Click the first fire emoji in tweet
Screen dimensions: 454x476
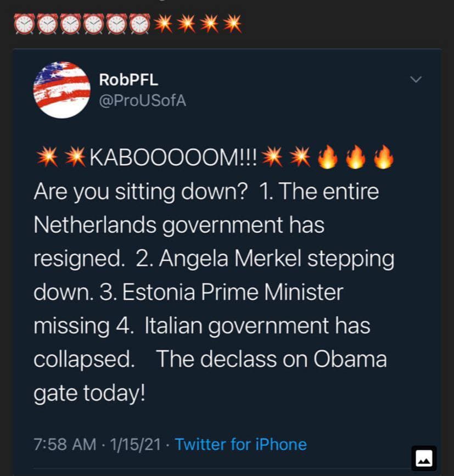[x=328, y=158]
